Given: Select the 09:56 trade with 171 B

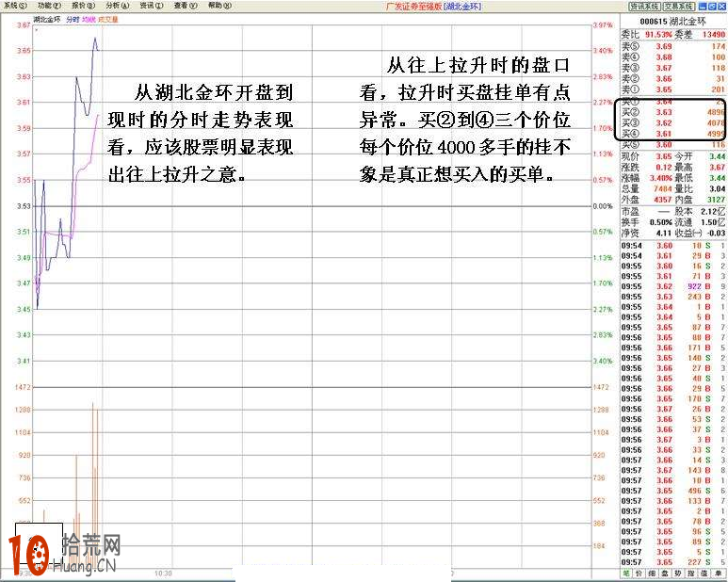Looking at the screenshot, I should [673, 348].
